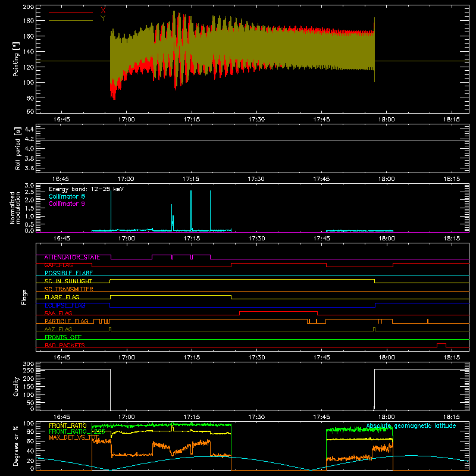
Task: Click the 4.2 tick on Roll period axis
Action: click(x=29, y=139)
